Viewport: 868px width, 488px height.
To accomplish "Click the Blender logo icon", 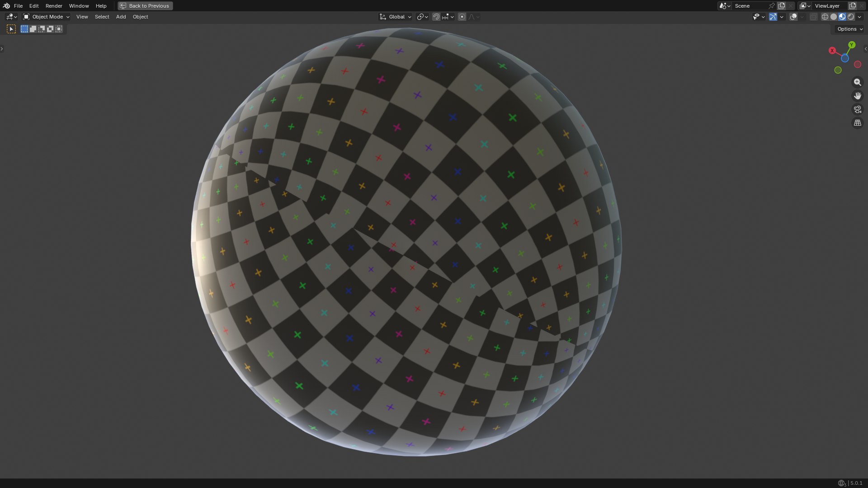I will click(x=6, y=6).
